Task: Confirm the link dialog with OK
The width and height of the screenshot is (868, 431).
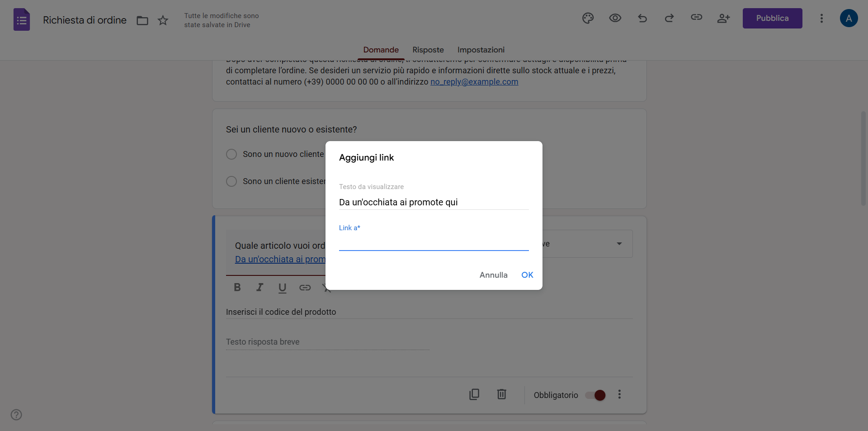Action: (x=527, y=275)
